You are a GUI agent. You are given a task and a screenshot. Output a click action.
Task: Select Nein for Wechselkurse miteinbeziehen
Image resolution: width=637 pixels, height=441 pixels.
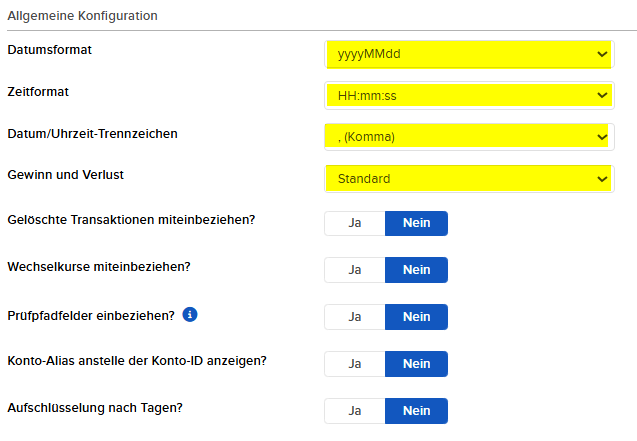416,270
